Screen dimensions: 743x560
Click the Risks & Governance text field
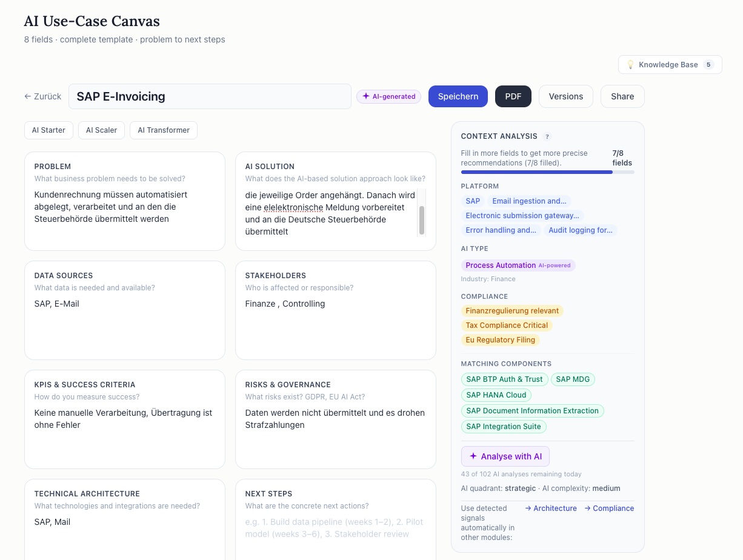(x=336, y=432)
